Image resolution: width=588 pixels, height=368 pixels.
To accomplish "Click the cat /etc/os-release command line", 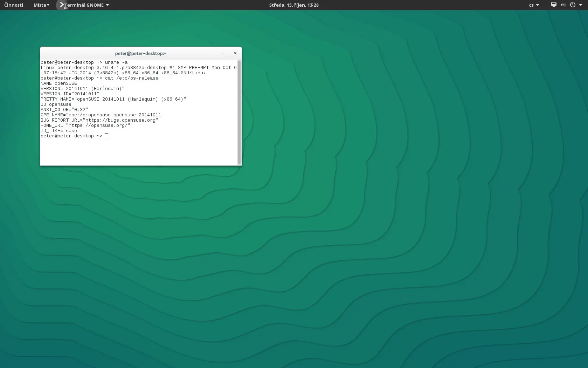I will (99, 78).
